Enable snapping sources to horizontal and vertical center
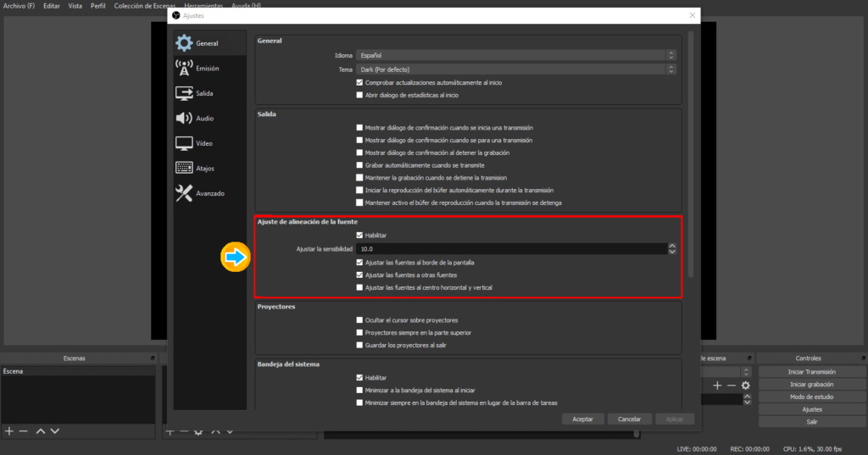This screenshot has height=455, width=868. coord(359,288)
